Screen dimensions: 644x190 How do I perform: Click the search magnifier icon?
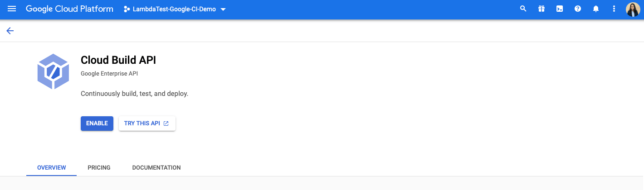click(523, 9)
